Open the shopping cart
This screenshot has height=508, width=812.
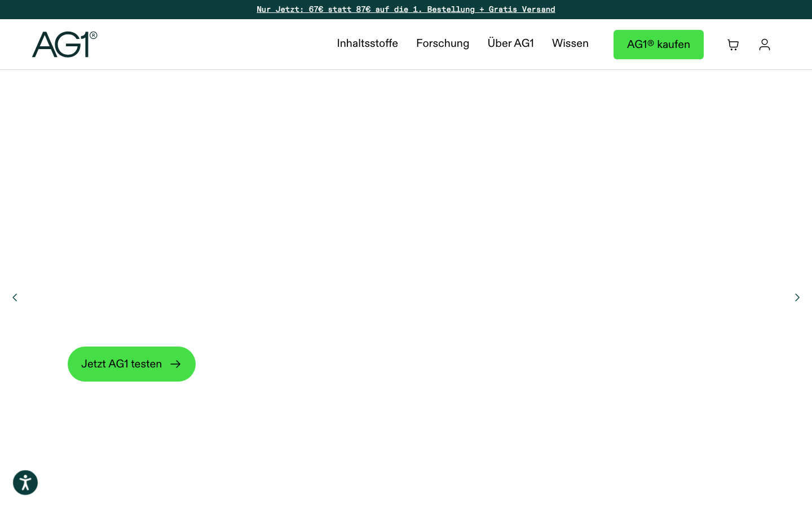coord(733,45)
